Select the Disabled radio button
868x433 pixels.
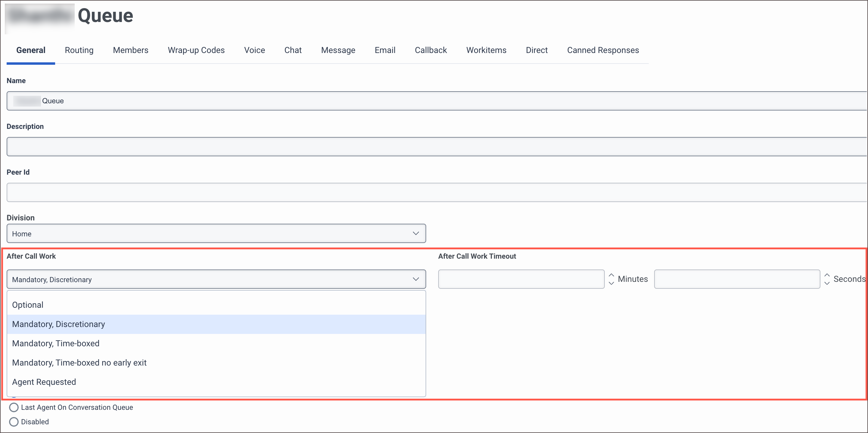click(x=14, y=422)
